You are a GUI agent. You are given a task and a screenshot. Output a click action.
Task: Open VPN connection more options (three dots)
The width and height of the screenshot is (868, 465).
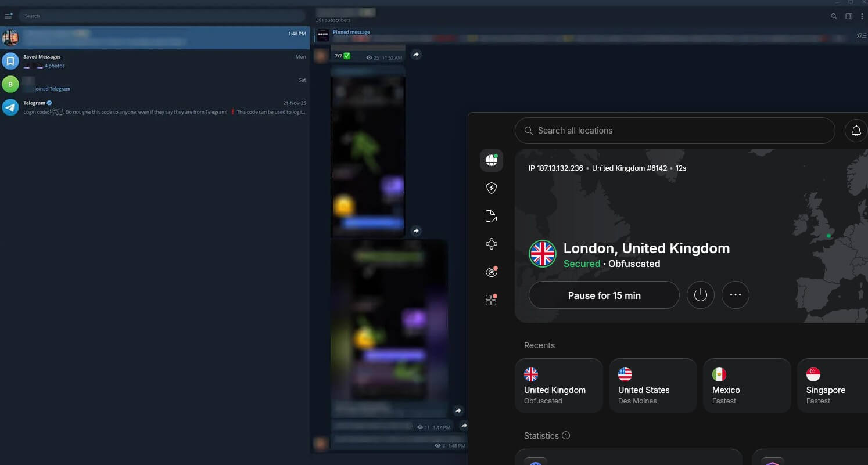tap(736, 295)
